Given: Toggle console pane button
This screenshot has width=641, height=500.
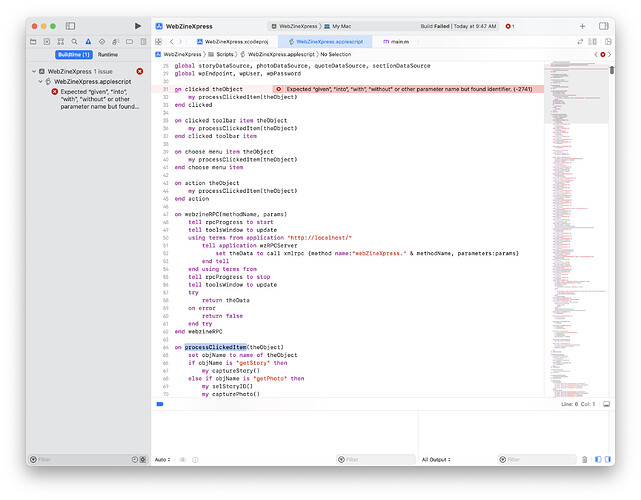Looking at the screenshot, I should coord(607,460).
